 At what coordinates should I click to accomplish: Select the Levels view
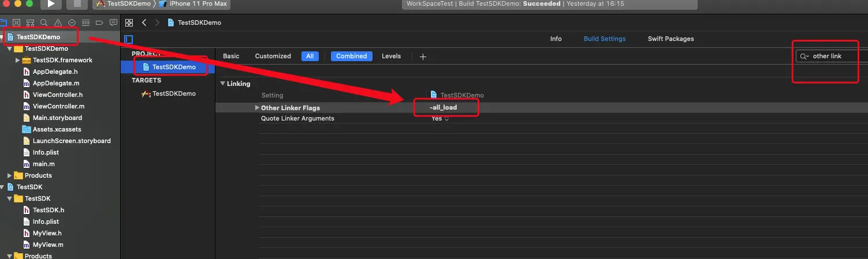point(391,56)
